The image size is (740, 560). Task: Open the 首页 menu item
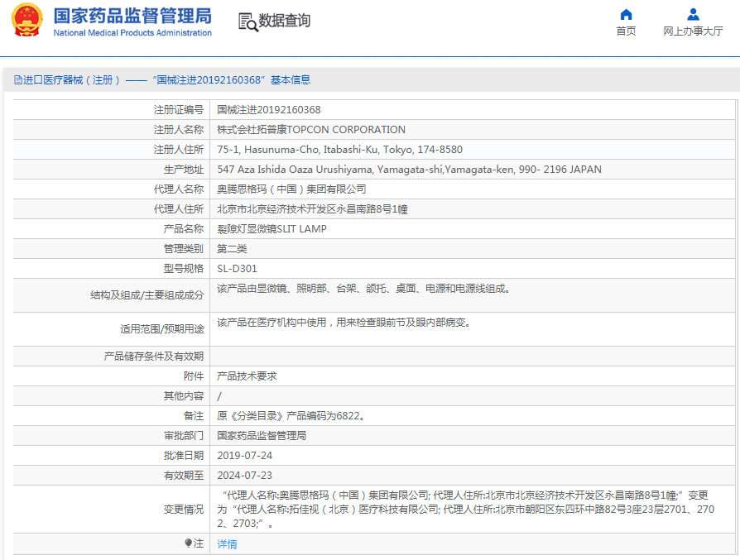[x=626, y=31]
